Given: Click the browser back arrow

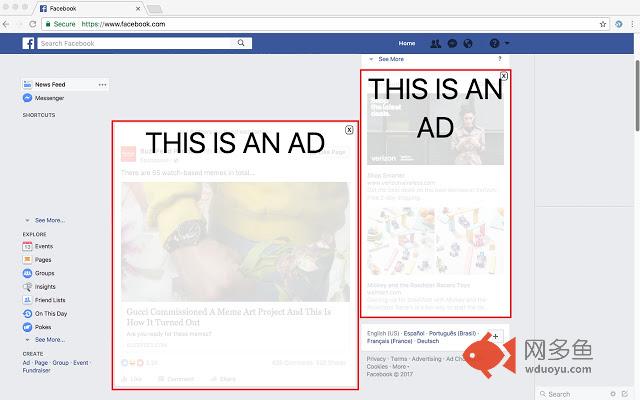Looking at the screenshot, I should point(6,24).
